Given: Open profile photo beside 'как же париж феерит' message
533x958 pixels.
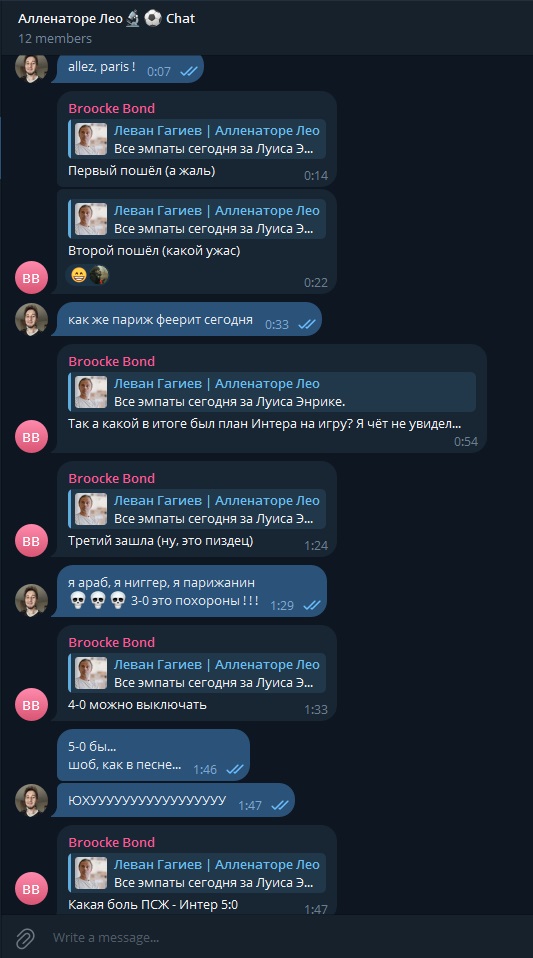Looking at the screenshot, I should (31, 319).
